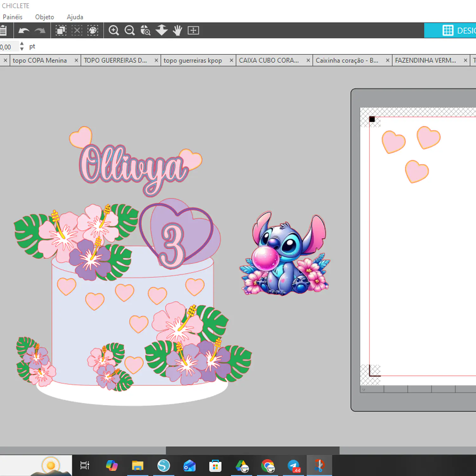Activate the Drag Zoom arrow tool
Viewport: 476px width, 476px height.
coord(162,30)
